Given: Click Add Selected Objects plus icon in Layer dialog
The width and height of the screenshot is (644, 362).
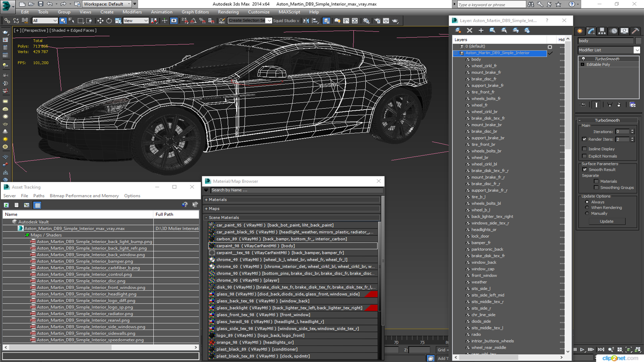Looking at the screenshot, I should coord(481,30).
